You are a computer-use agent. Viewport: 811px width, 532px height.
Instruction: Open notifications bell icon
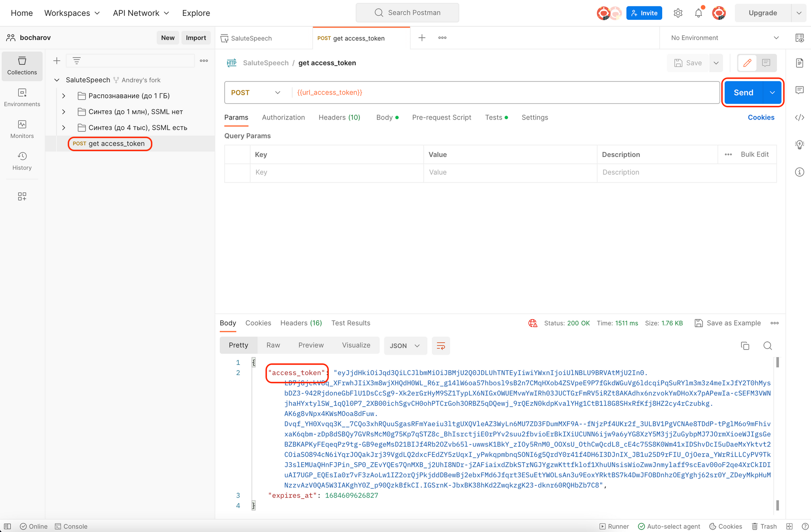pos(698,13)
